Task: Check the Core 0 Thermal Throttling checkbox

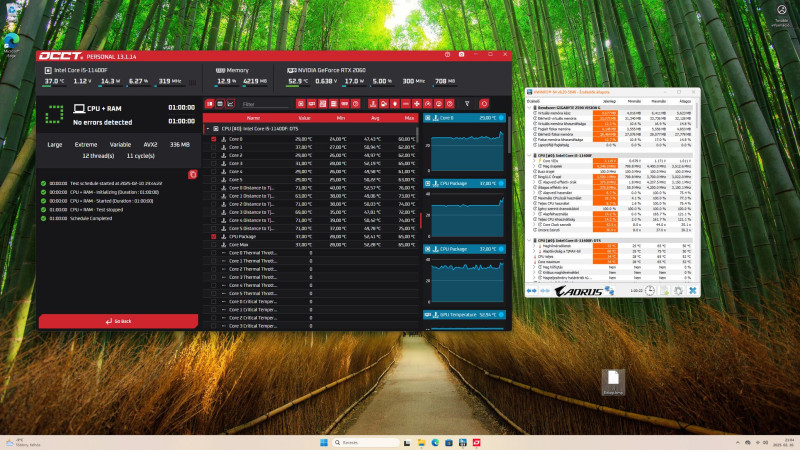Action: tap(213, 253)
